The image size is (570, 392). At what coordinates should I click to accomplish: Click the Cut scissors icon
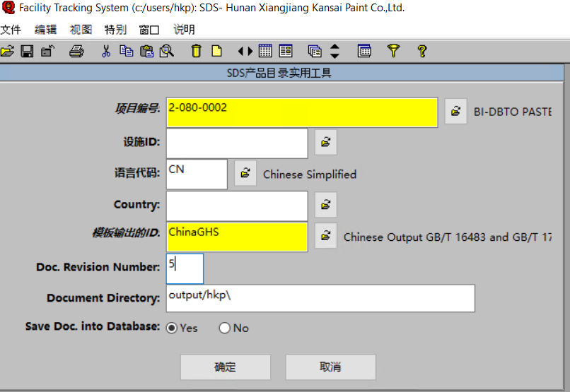(x=106, y=51)
